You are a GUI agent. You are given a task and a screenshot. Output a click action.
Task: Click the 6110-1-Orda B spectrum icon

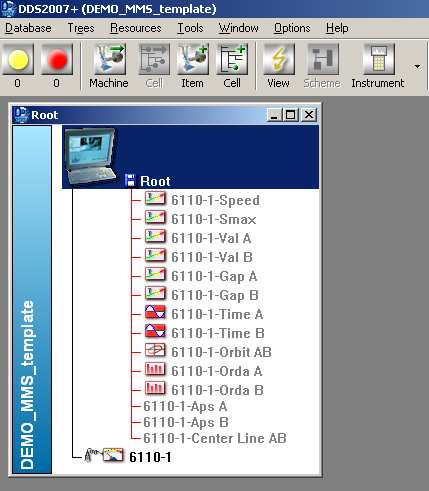pos(155,388)
